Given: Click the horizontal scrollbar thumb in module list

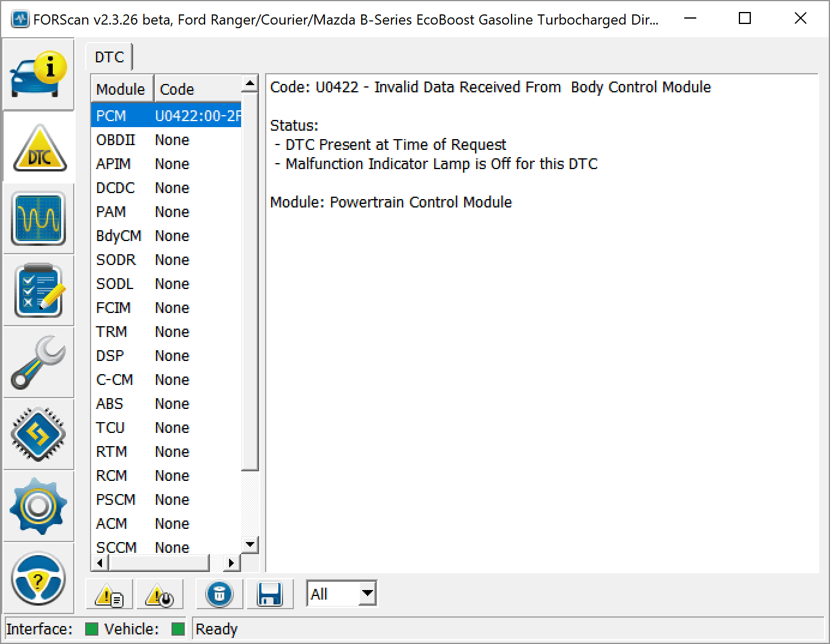Looking at the screenshot, I should pyautogui.click(x=159, y=563).
